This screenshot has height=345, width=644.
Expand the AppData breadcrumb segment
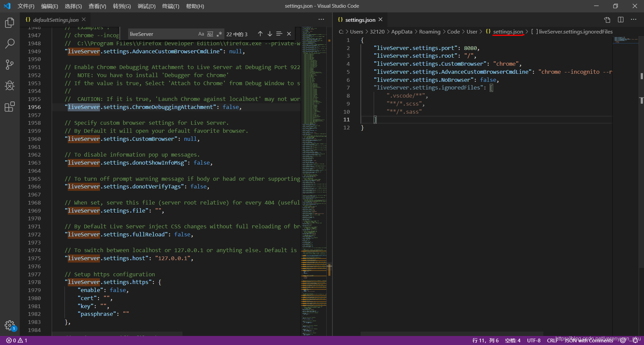click(401, 32)
